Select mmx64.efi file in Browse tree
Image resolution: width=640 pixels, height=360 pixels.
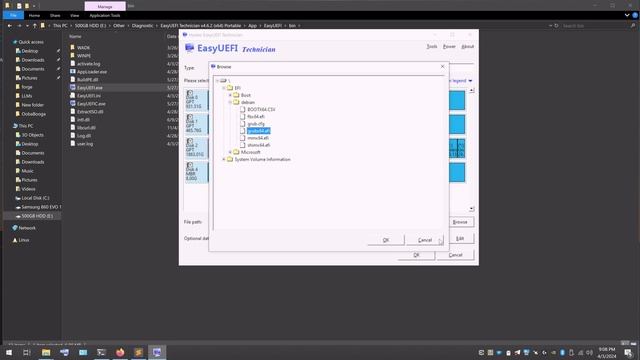coord(258,138)
